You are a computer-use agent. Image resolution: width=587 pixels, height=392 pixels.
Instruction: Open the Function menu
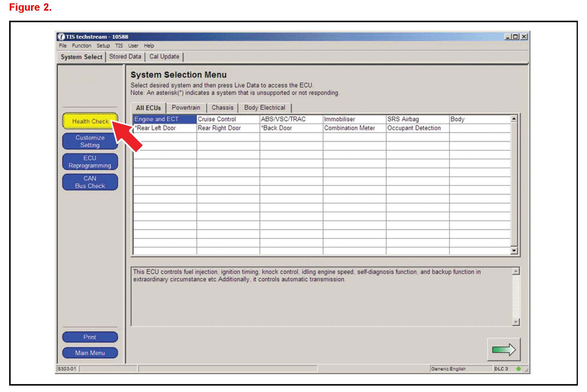click(81, 46)
